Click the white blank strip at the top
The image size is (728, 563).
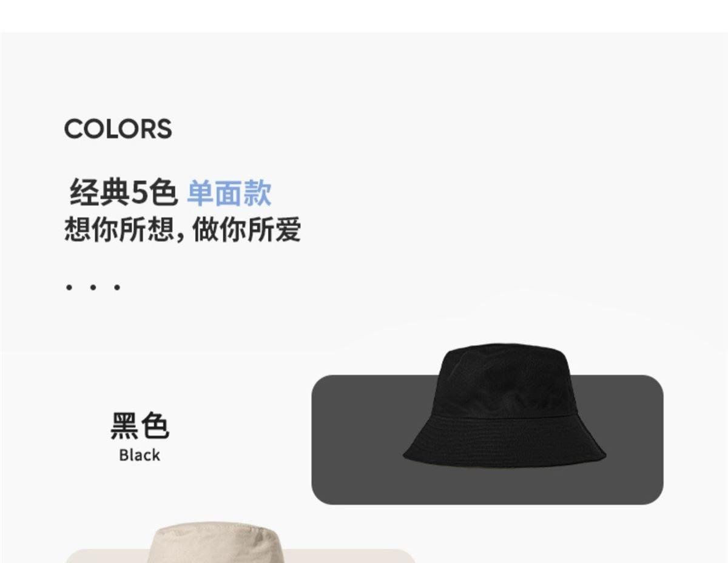tap(364, 16)
